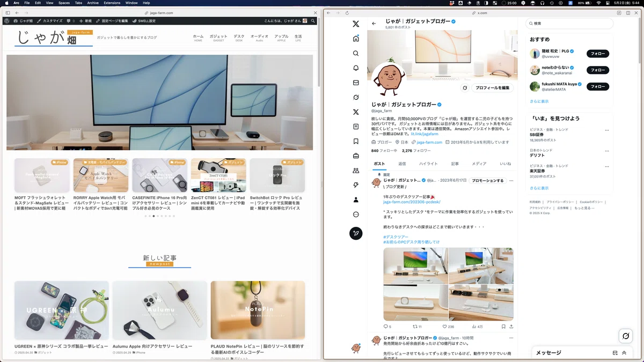Click the X logo at sidebar top
Image resolution: width=644 pixels, height=362 pixels.
tap(356, 24)
